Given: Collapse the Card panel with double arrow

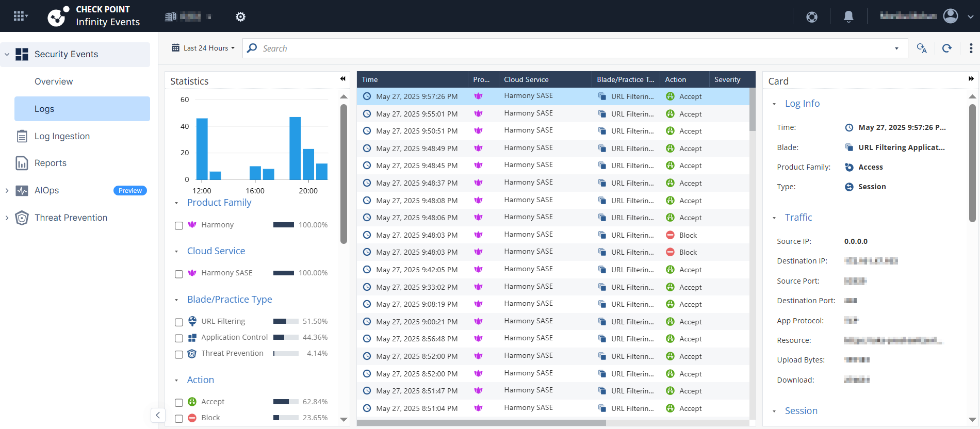Looking at the screenshot, I should click(x=971, y=79).
